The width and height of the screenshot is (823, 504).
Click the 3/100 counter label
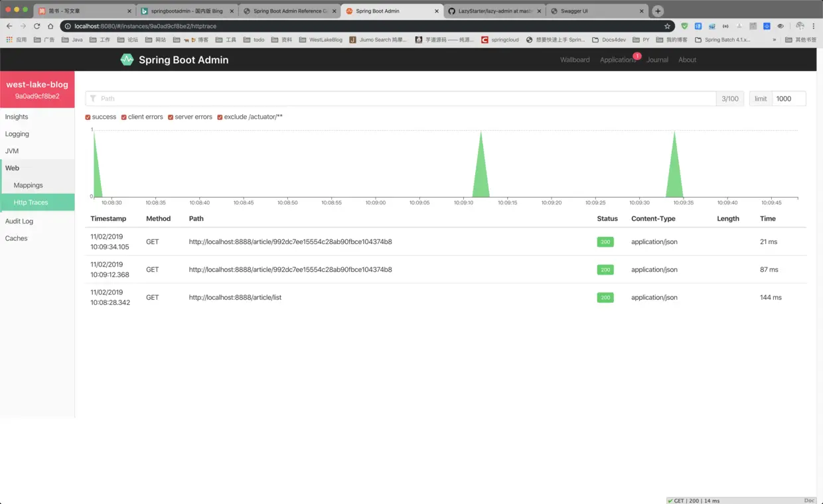[730, 98]
